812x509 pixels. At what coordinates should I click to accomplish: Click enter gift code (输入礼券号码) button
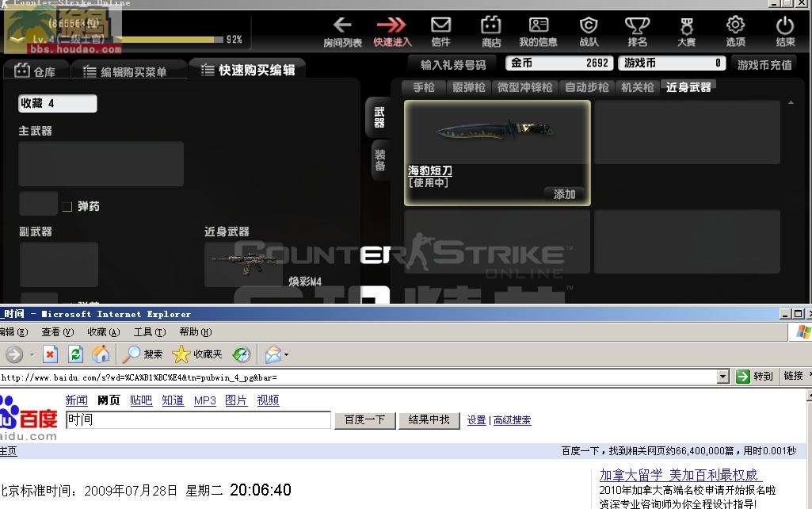(453, 65)
